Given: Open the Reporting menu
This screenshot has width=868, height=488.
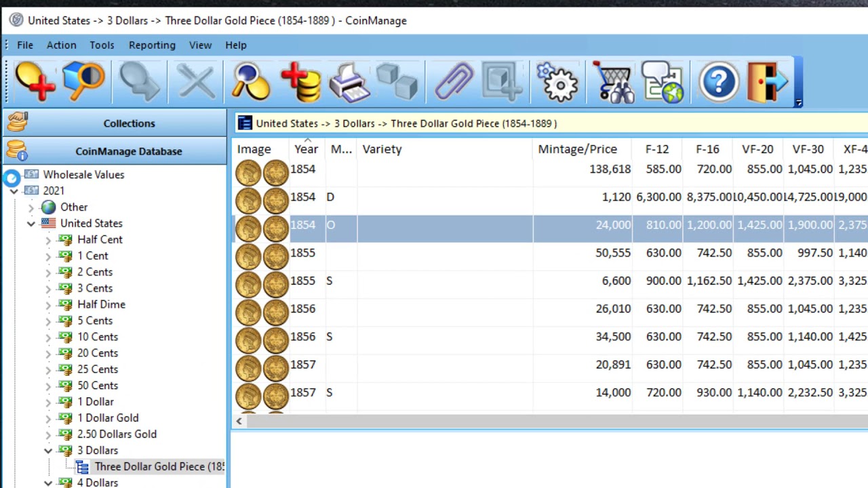Looking at the screenshot, I should pos(152,45).
